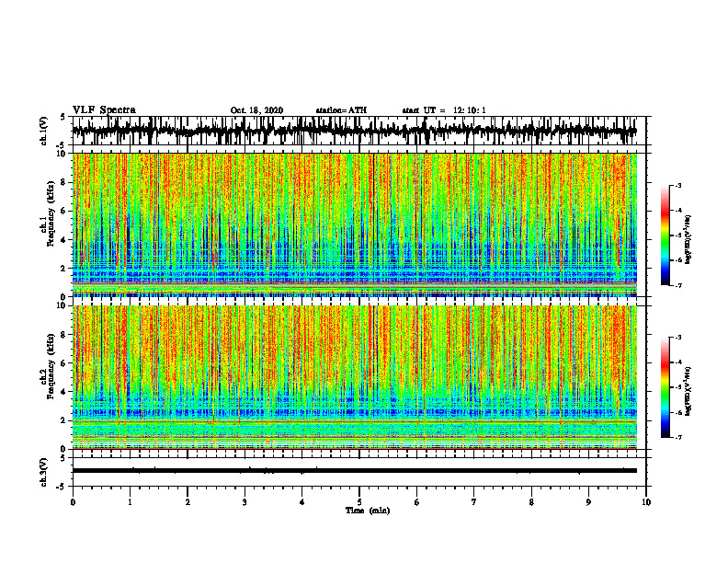Viewport: 728px width, 563px height.
Task: Click the ch.2 color scale bar
Action: 665,387
